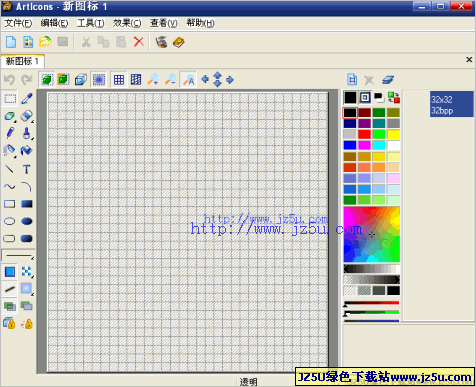The height and width of the screenshot is (387, 476).
Task: Select the Text tool in toolbox
Action: click(27, 169)
